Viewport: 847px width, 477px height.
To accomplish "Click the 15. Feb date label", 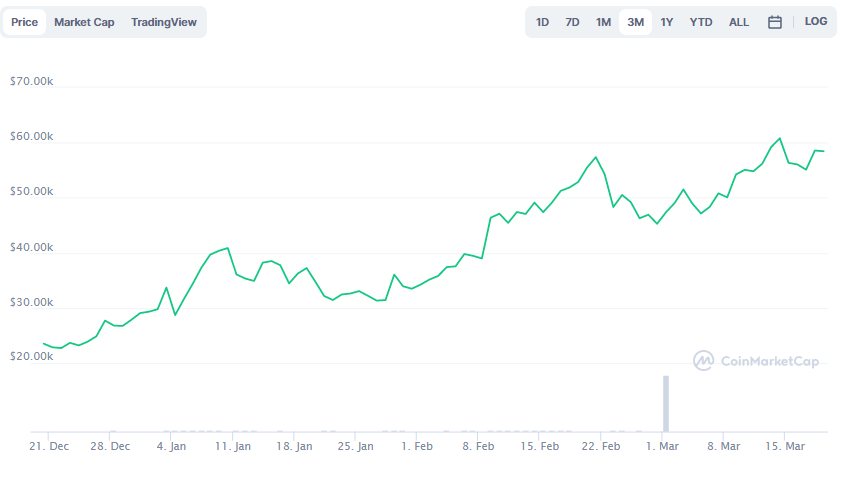I will click(540, 446).
